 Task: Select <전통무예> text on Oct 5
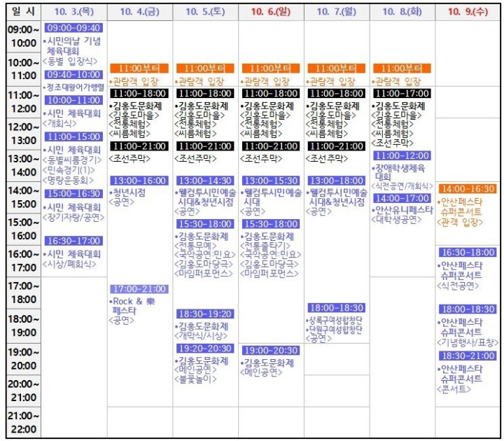[x=196, y=246]
